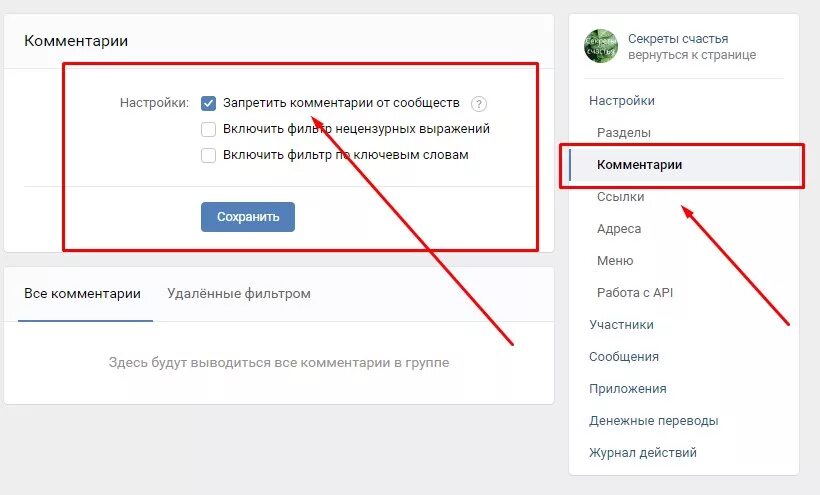820x495 pixels.
Task: Click the question mark help icon
Action: pyautogui.click(x=479, y=104)
